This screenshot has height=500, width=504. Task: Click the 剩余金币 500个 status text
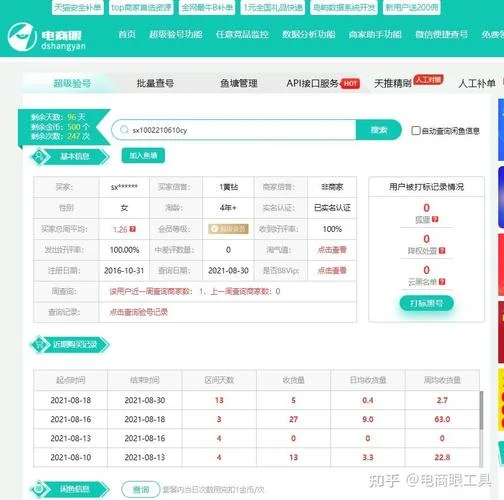click(x=60, y=127)
